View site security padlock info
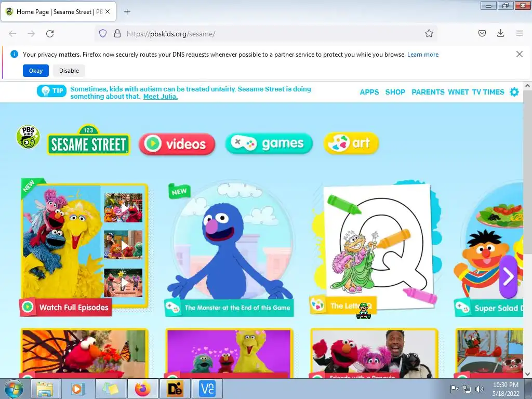The width and height of the screenshot is (532, 399). click(117, 33)
